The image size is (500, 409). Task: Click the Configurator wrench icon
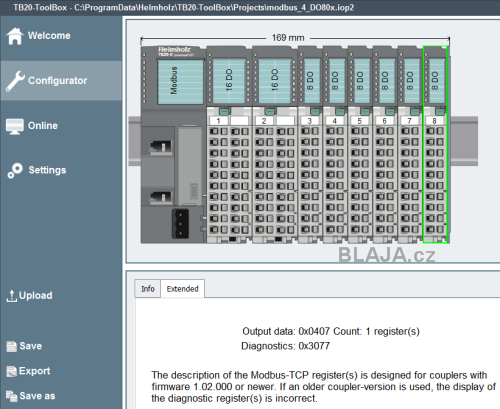click(x=15, y=81)
